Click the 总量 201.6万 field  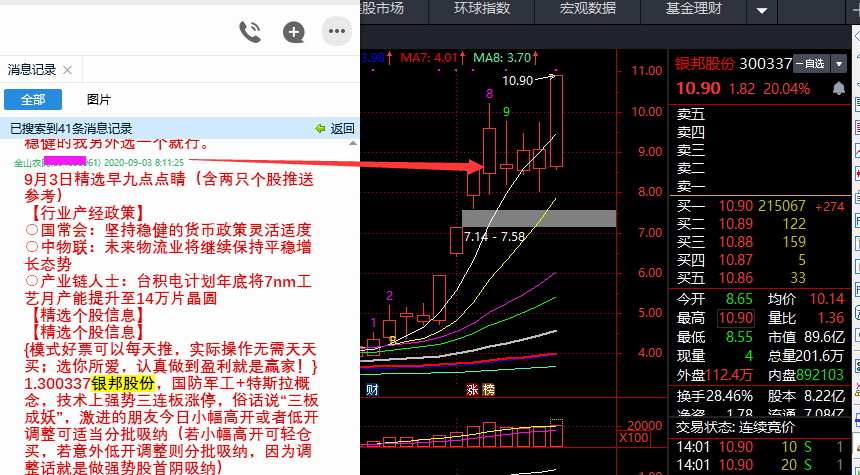click(x=807, y=355)
